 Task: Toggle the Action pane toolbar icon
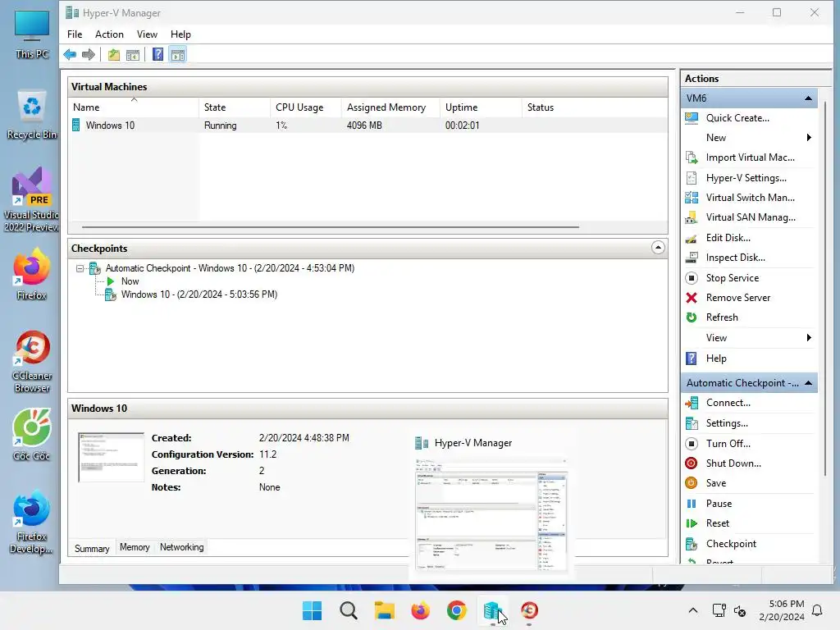coord(178,55)
